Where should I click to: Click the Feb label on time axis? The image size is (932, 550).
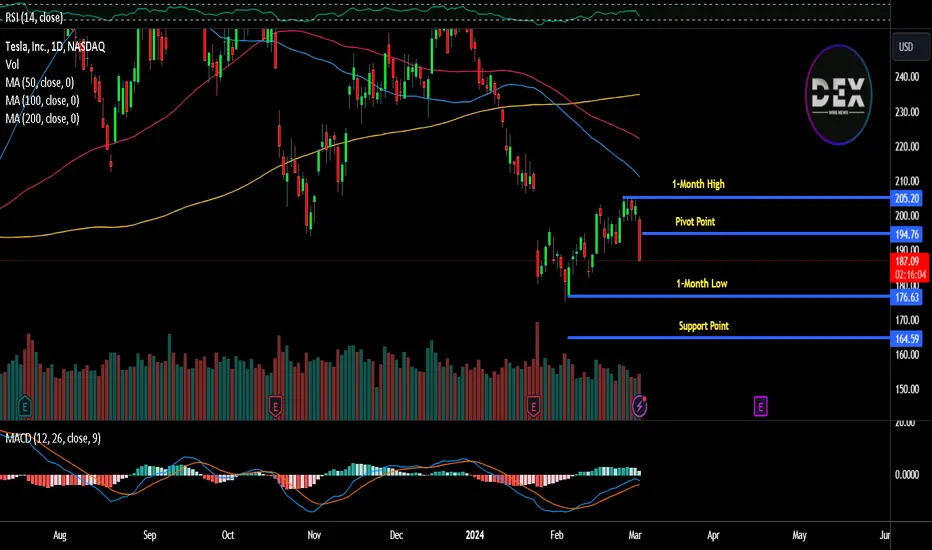(x=556, y=535)
